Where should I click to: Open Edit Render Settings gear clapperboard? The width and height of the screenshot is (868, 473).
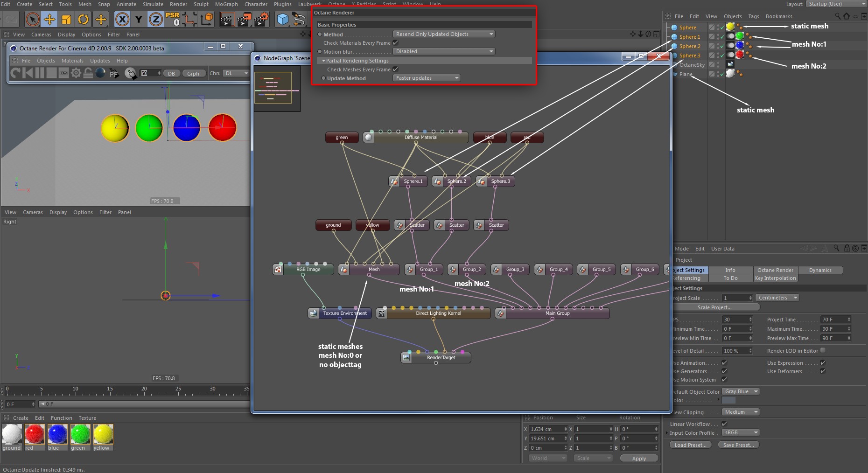tap(261, 19)
